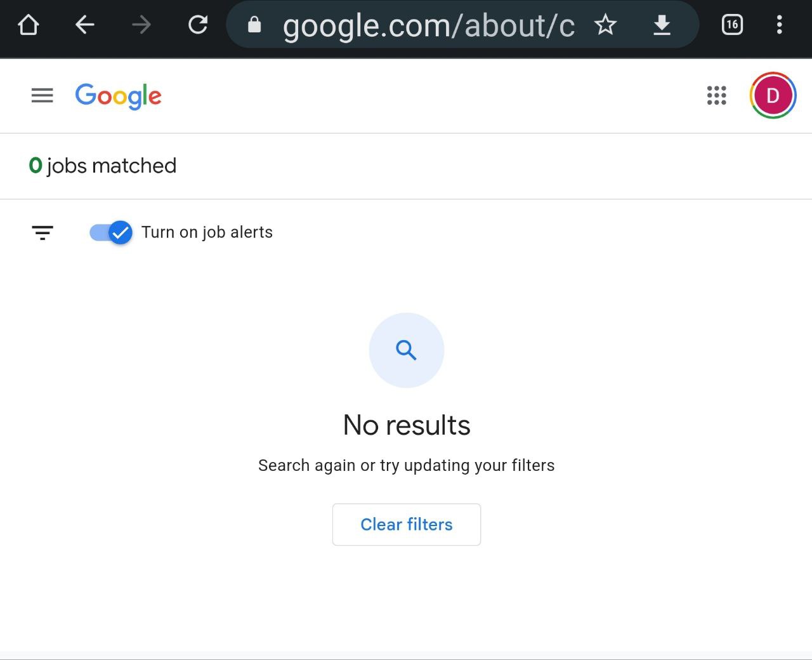Toggle the job alerts switch off
Image resolution: width=812 pixels, height=660 pixels.
pos(111,233)
